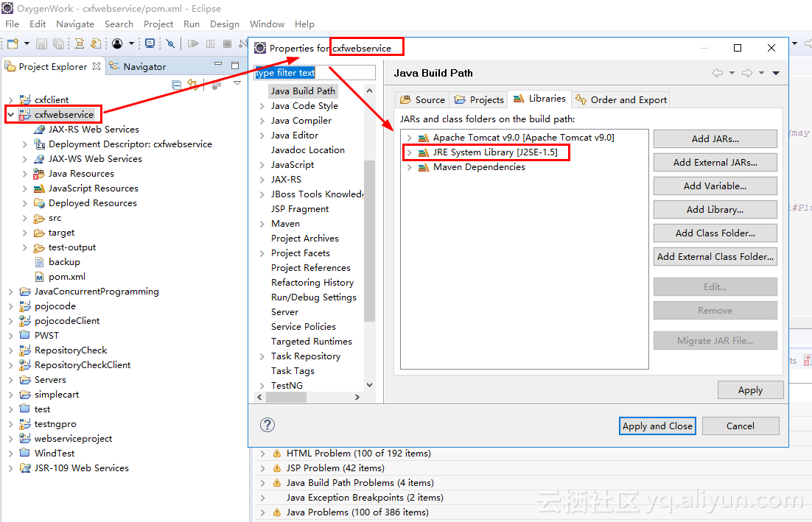This screenshot has width=812, height=522.
Task: Expand HTML Problem group in Problems view
Action: pos(263,454)
